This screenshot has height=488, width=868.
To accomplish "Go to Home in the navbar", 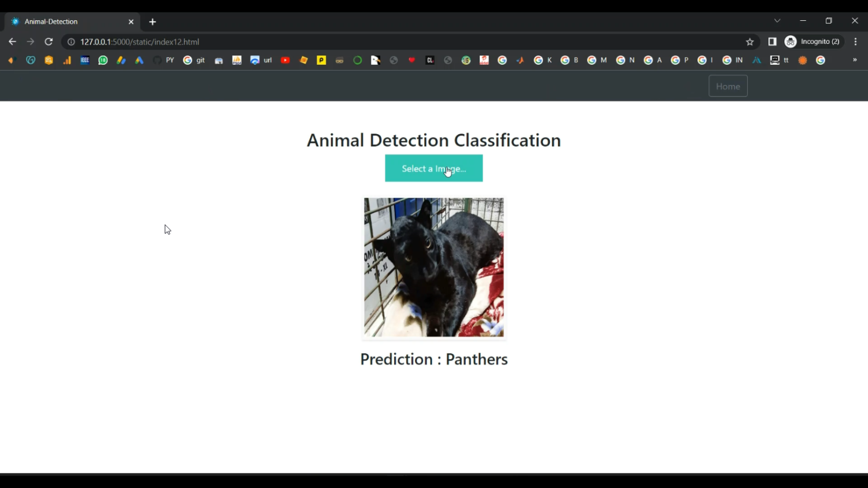I will coord(728,86).
